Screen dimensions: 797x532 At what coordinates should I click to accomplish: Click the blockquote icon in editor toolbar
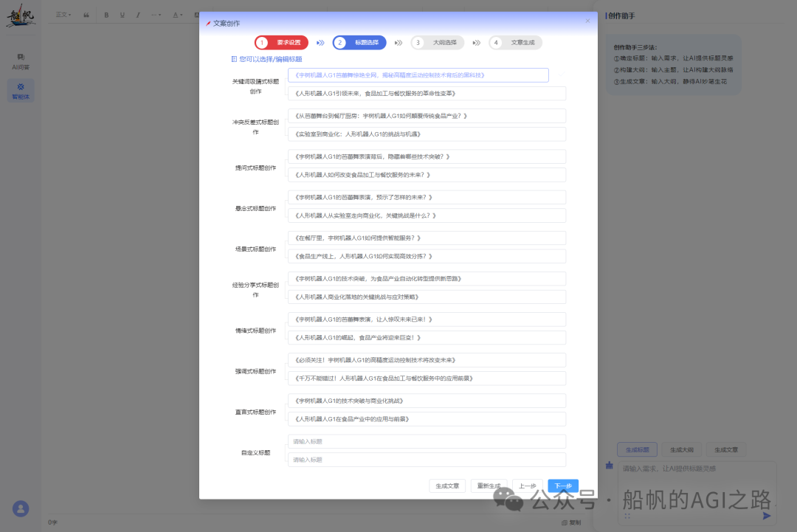click(x=86, y=15)
